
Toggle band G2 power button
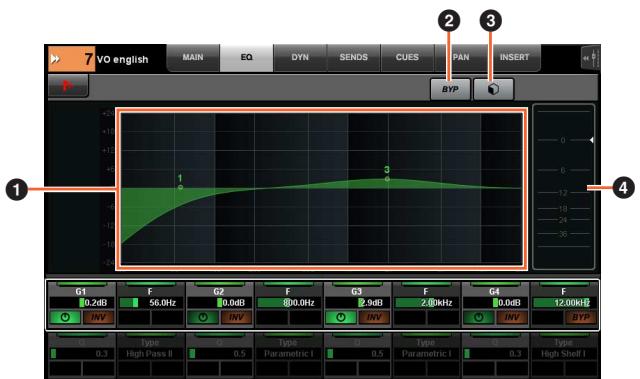(203, 317)
